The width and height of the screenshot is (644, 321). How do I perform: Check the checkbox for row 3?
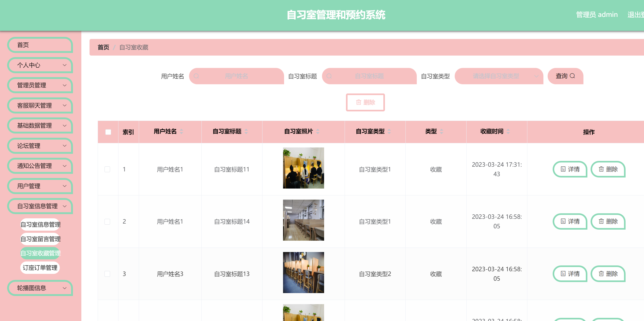coord(107,274)
